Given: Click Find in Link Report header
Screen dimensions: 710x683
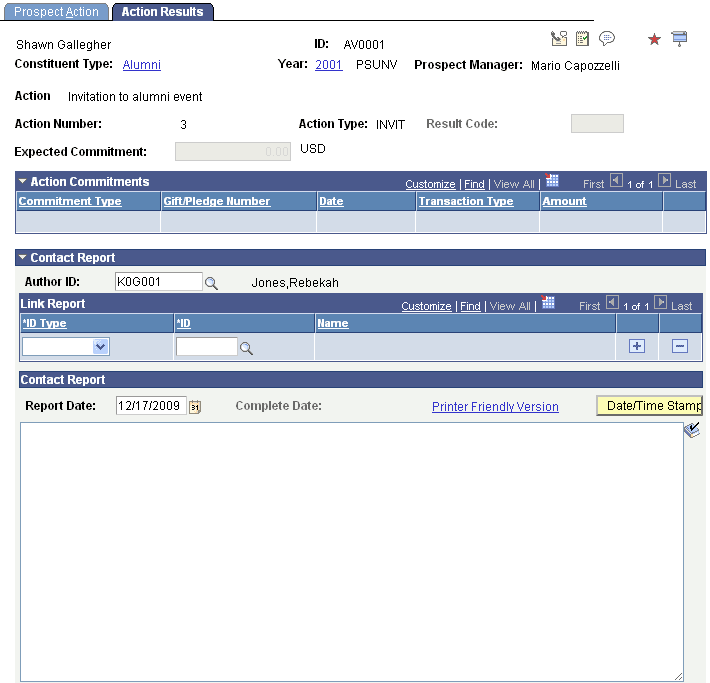Looking at the screenshot, I should tap(470, 306).
